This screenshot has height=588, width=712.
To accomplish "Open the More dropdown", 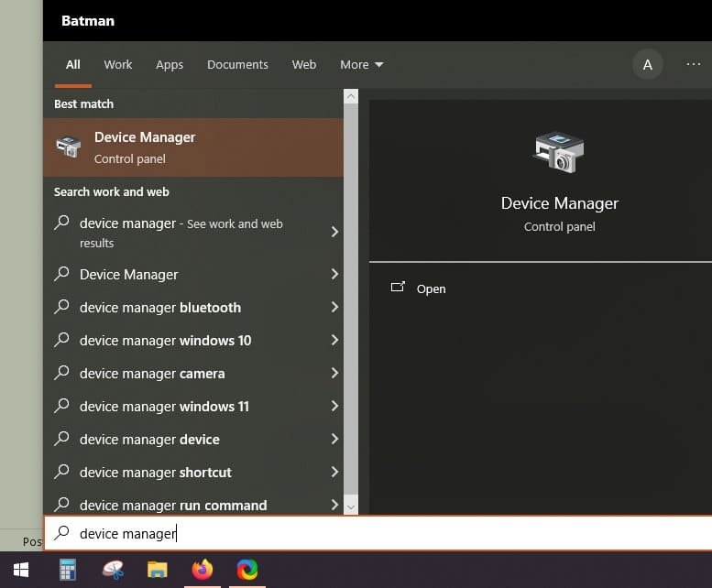I will [361, 64].
